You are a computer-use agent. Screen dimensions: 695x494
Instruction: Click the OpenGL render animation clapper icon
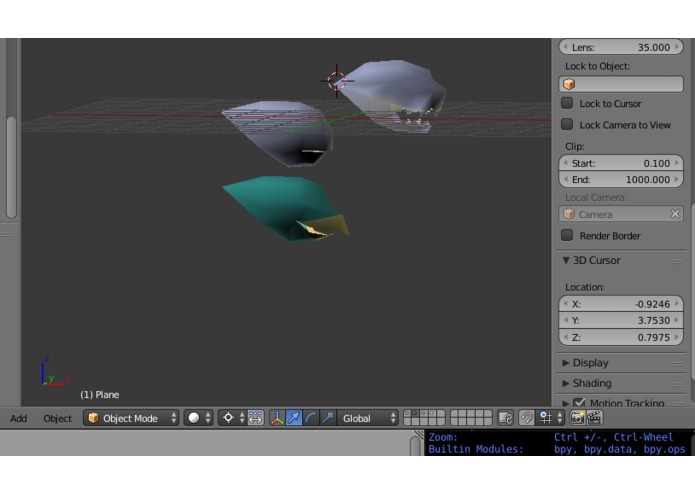pyautogui.click(x=594, y=418)
